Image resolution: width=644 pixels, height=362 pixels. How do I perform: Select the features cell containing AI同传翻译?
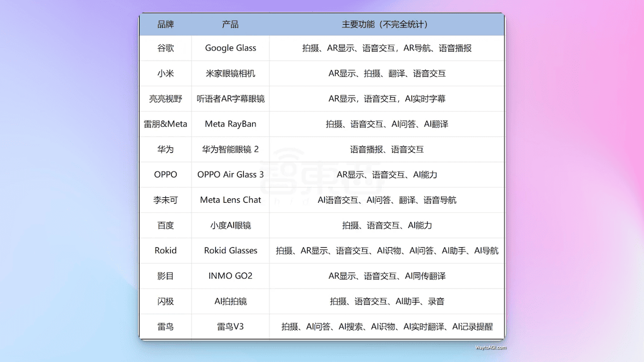pyautogui.click(x=387, y=276)
